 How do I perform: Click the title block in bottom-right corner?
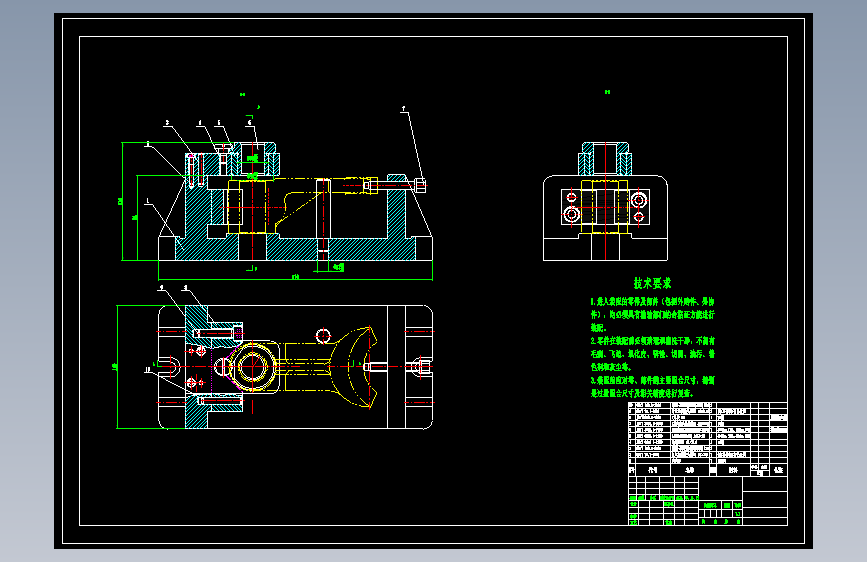pyautogui.click(x=708, y=501)
